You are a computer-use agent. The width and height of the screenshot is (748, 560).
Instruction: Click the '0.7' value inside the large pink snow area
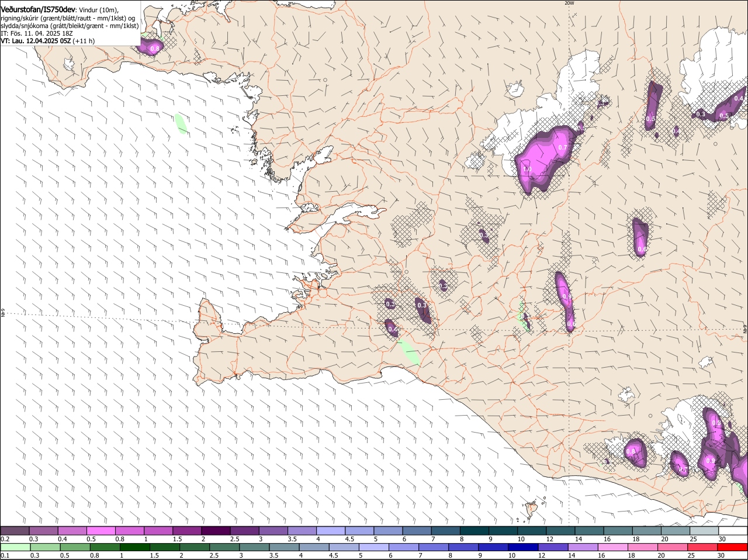(x=563, y=147)
